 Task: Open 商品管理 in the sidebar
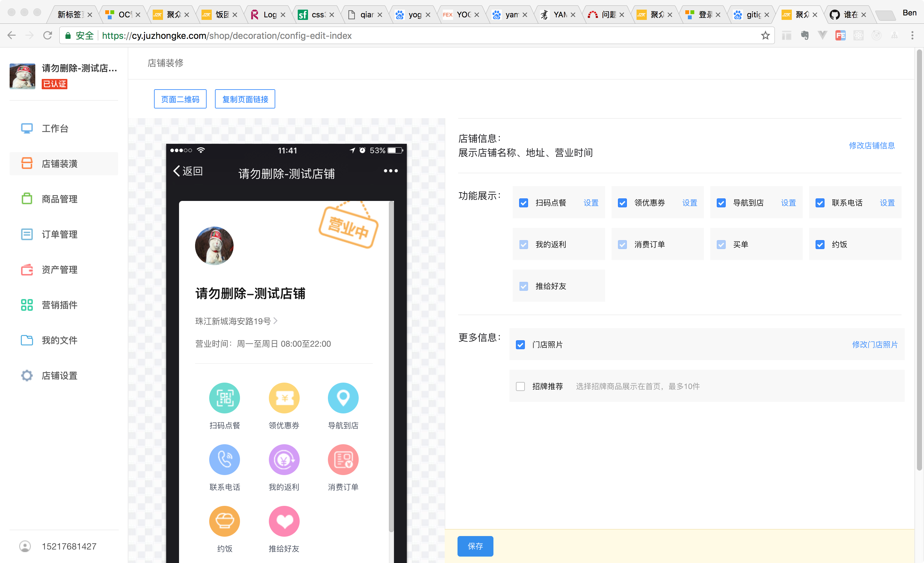pyautogui.click(x=64, y=199)
